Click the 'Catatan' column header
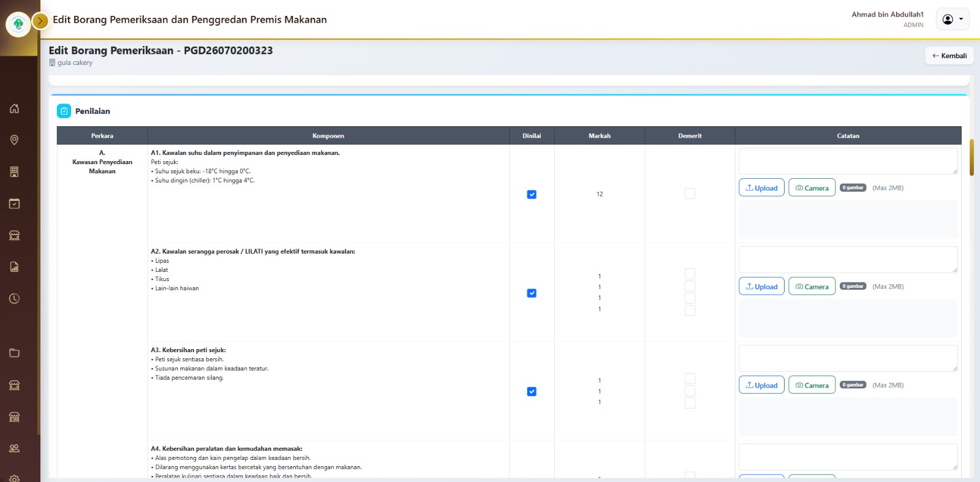The width and height of the screenshot is (980, 482). tap(848, 136)
